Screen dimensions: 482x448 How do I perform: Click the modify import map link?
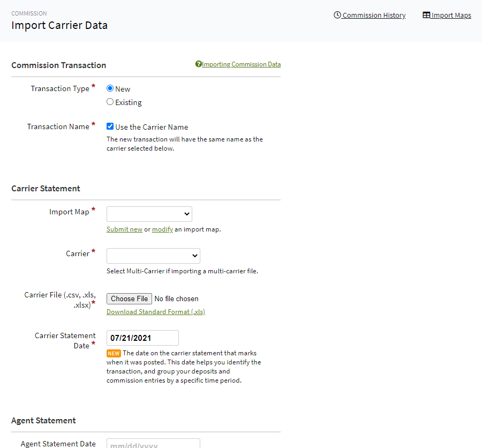coord(162,229)
